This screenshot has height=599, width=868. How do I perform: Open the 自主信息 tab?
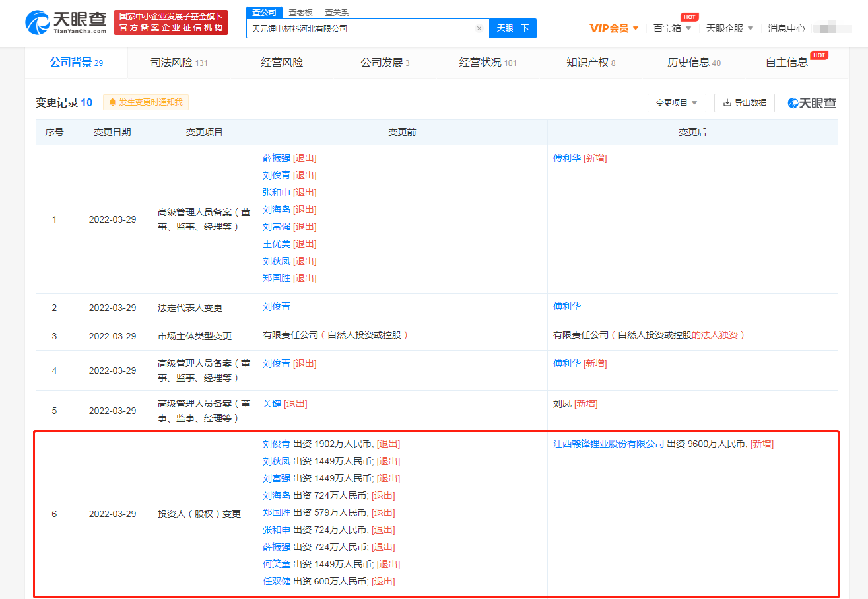(x=786, y=63)
